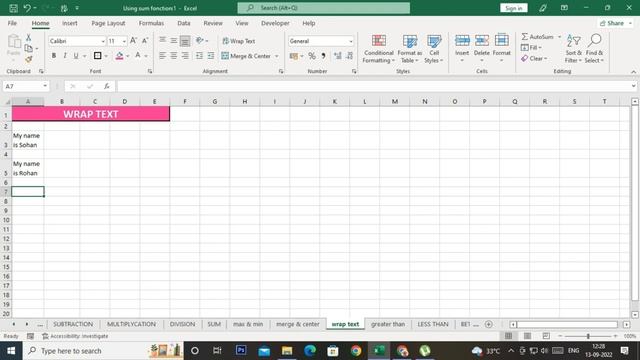This screenshot has height=360, width=640.
Task: Open Find & Select
Action: click(x=594, y=49)
